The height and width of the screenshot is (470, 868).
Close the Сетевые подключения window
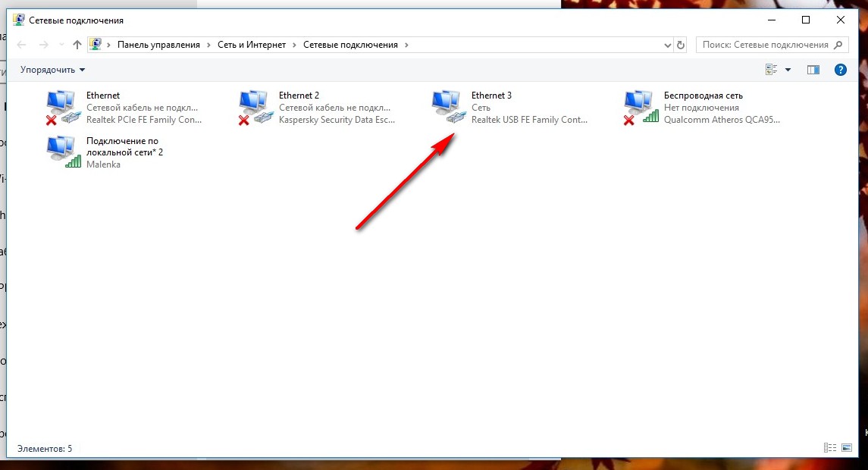point(840,20)
